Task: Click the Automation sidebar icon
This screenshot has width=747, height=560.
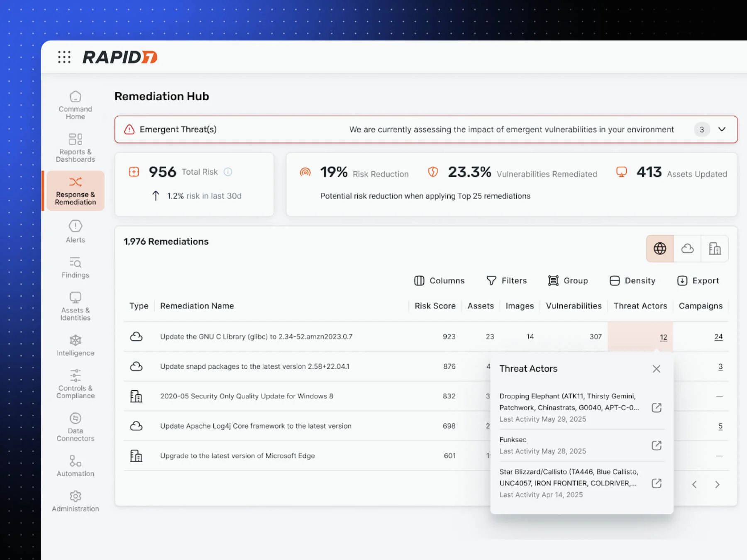Action: pyautogui.click(x=75, y=461)
